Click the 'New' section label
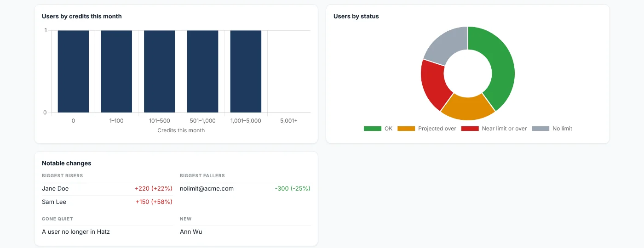644x248 pixels. [186, 219]
